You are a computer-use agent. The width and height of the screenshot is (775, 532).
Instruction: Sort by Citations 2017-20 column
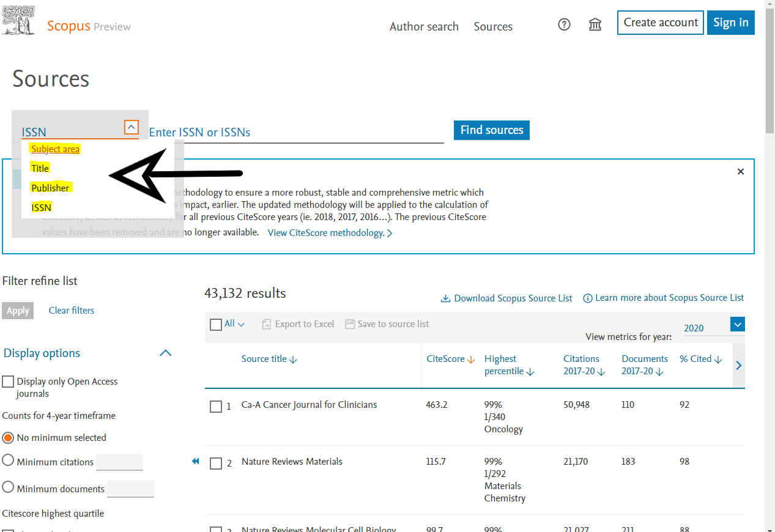click(x=584, y=365)
